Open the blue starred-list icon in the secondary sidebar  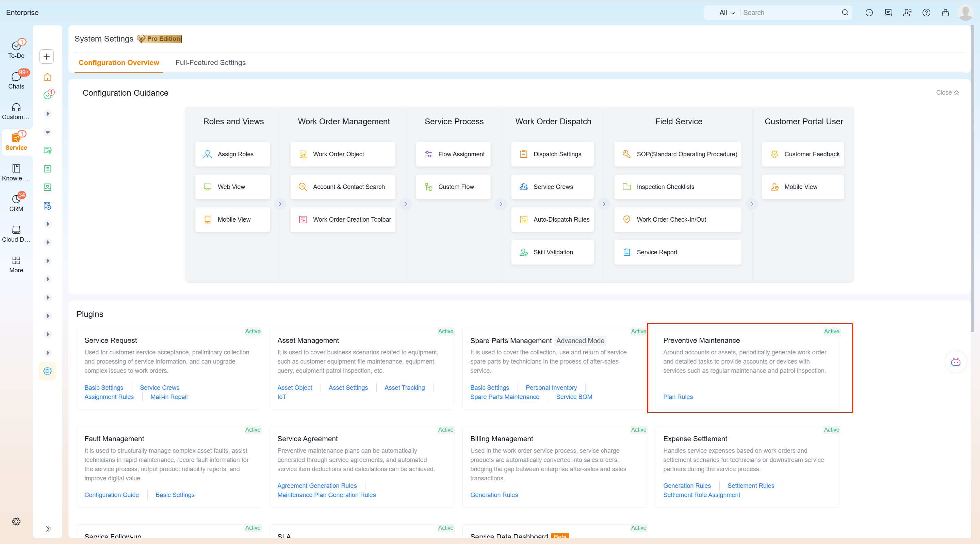48,206
